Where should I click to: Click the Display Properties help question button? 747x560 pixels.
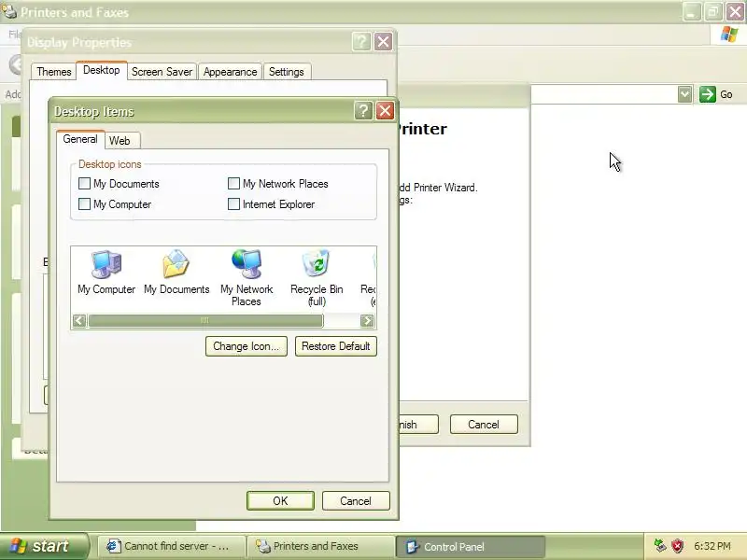361,41
